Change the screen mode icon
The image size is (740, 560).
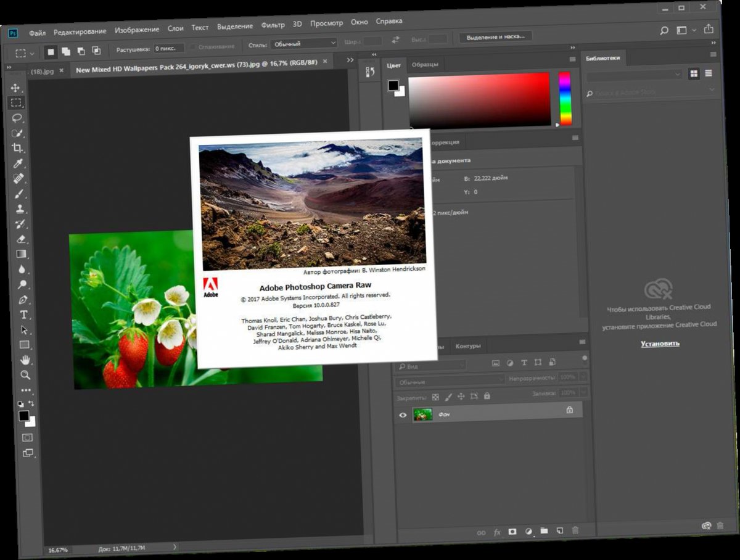[x=28, y=453]
